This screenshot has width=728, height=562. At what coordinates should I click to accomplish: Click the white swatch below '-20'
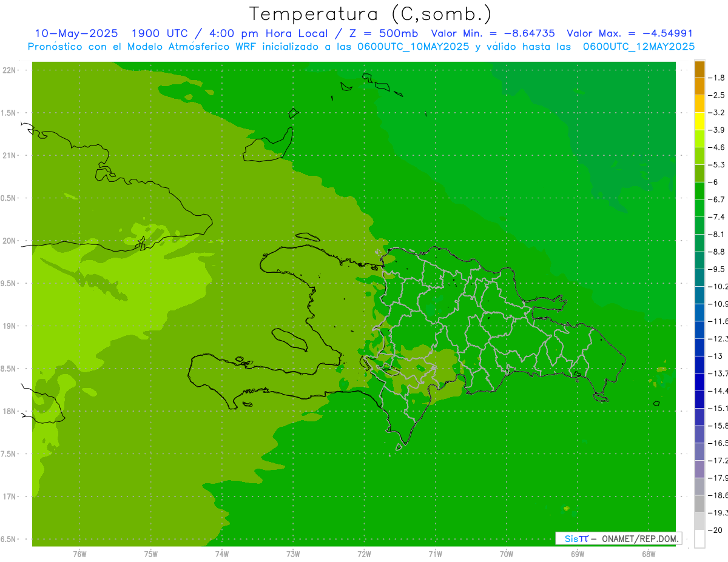pyautogui.click(x=699, y=539)
